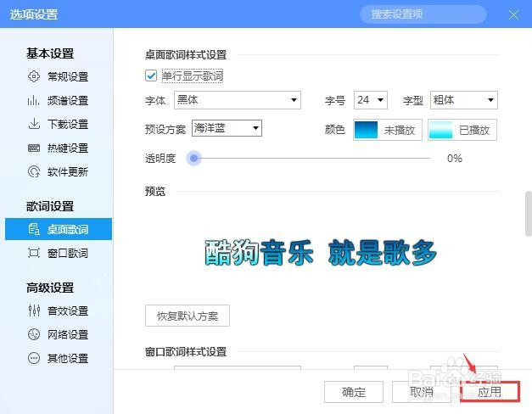Click the 0% transparency value text
Image resolution: width=532 pixels, height=414 pixels.
455,158
